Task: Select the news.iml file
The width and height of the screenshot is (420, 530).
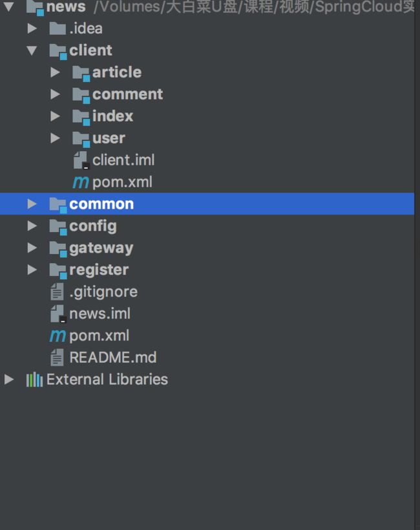Action: [100, 313]
